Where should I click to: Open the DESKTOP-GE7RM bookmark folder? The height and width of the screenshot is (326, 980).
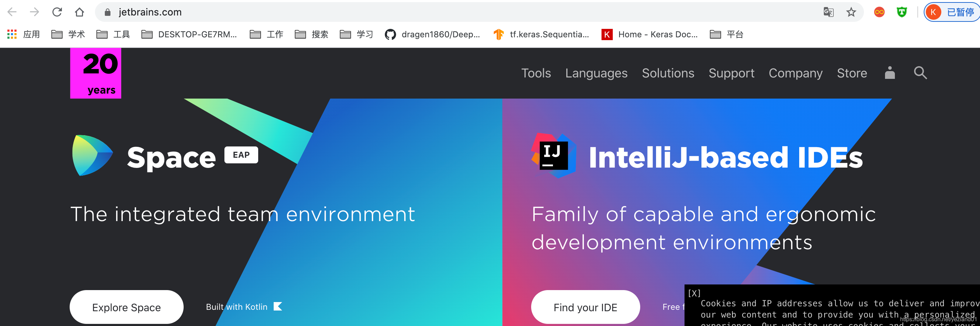coord(189,34)
